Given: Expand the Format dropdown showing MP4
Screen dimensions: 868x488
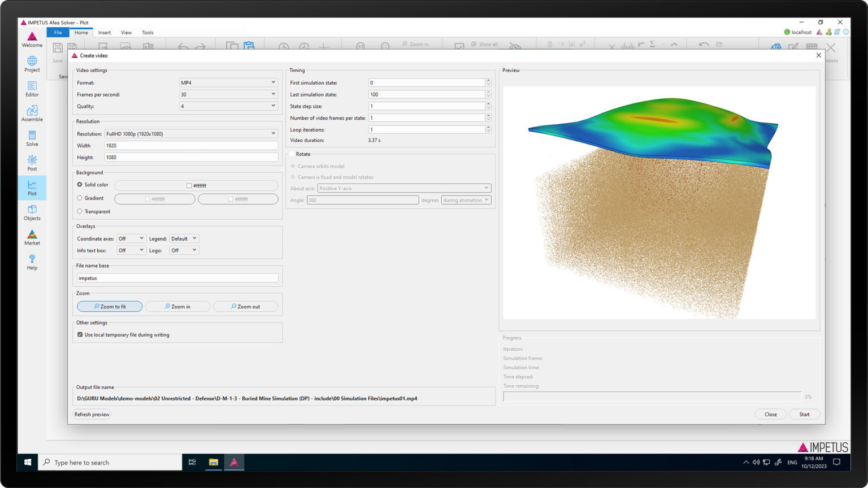Looking at the screenshot, I should point(228,82).
